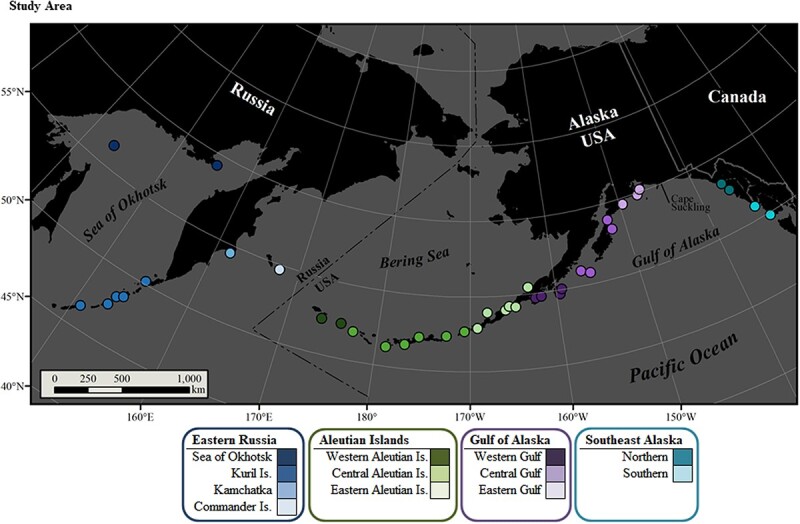Screen dimensions: 800x524
Task: Click the 180° longitude label
Action: [x=367, y=416]
